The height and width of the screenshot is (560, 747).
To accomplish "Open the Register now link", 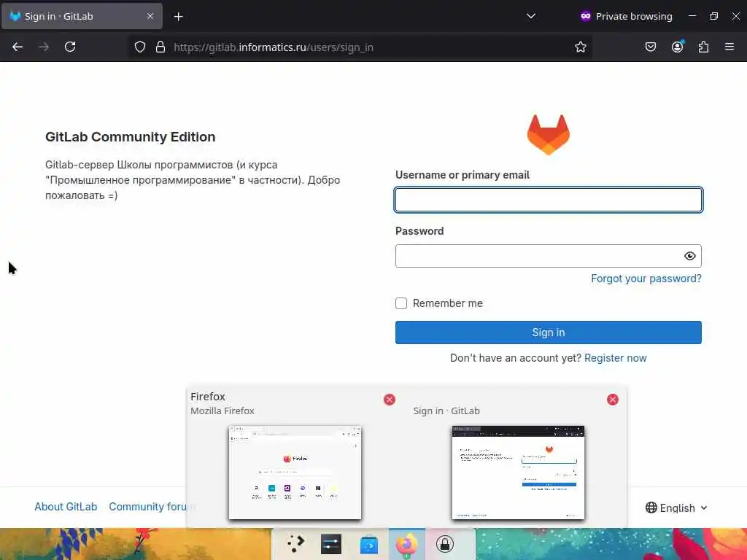I will pos(615,358).
